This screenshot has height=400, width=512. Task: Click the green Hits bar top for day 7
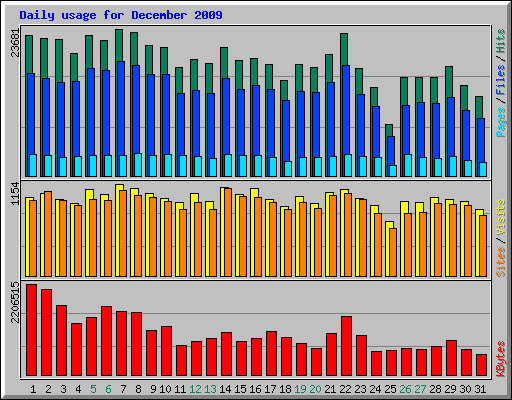click(x=119, y=45)
